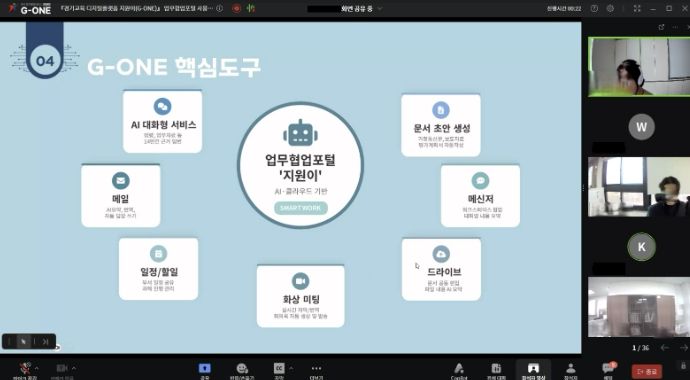Viewport: 690px width, 380px height.
Task: Click the AI 대화형 서비스 card title
Action: point(163,125)
